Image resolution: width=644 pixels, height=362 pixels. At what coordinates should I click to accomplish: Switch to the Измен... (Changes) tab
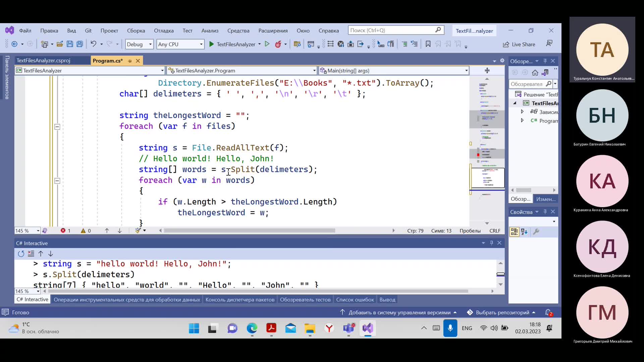[546, 199]
